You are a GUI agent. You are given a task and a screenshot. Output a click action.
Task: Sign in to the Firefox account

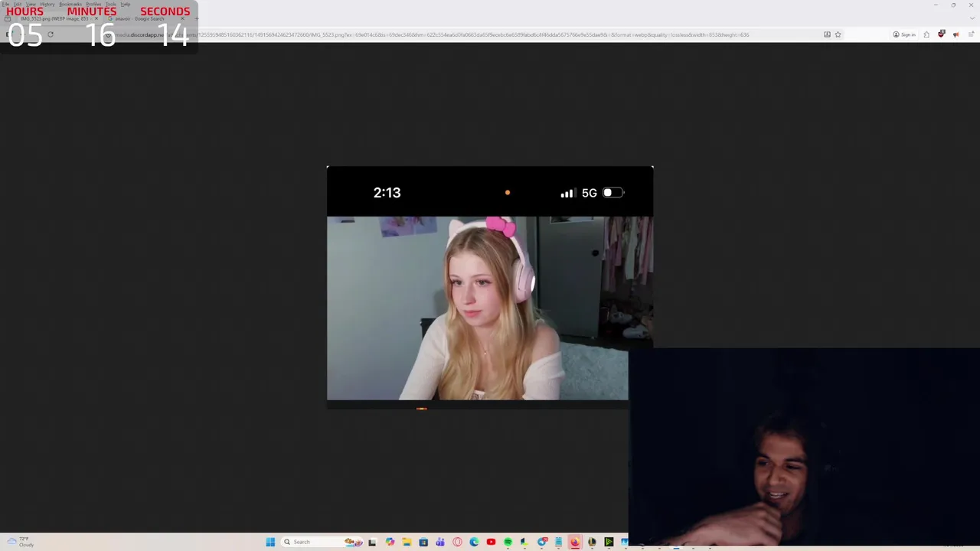(904, 34)
